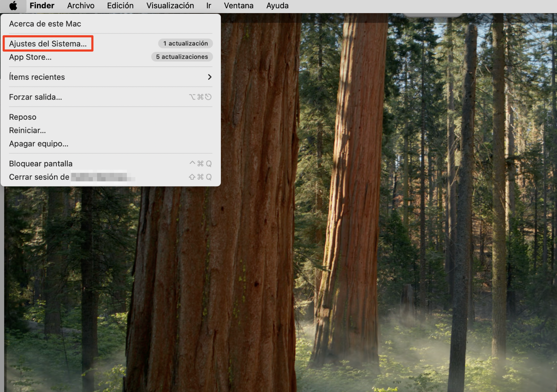Open the Finder menu
The image size is (557, 392).
(x=42, y=6)
